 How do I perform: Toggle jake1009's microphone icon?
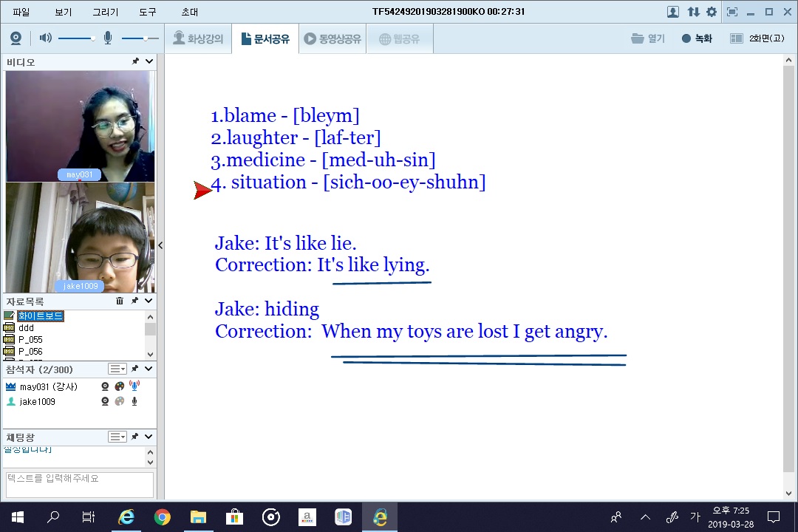(x=134, y=401)
